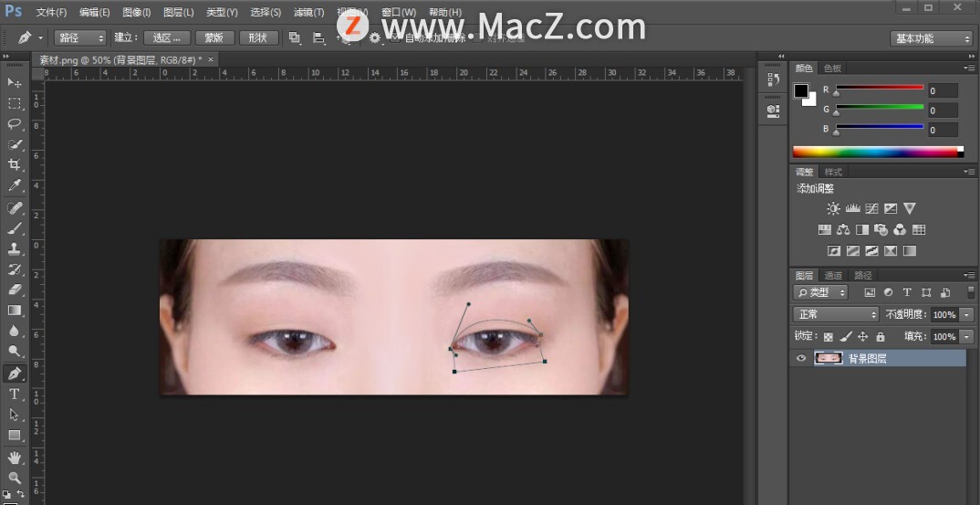980x505 pixels.
Task: Select the Eraser tool
Action: [14, 289]
